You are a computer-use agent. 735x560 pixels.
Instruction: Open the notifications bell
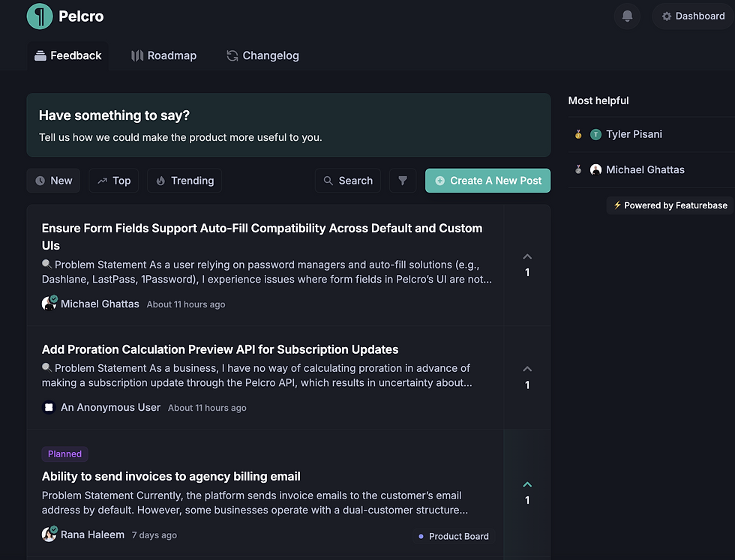coord(627,16)
